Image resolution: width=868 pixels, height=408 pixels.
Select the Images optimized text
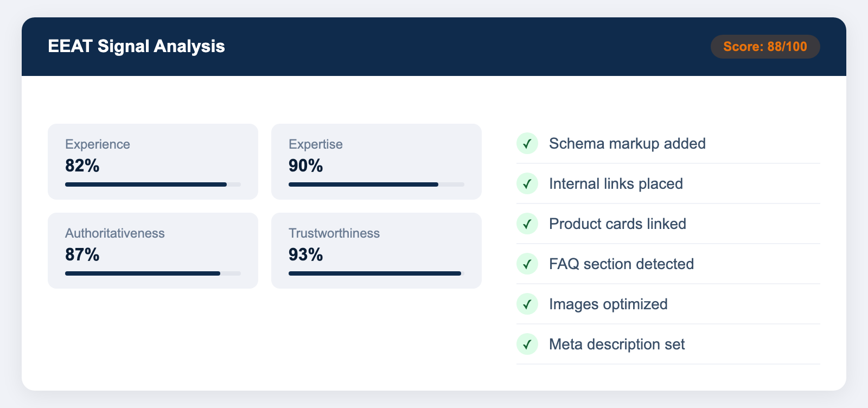pos(608,304)
